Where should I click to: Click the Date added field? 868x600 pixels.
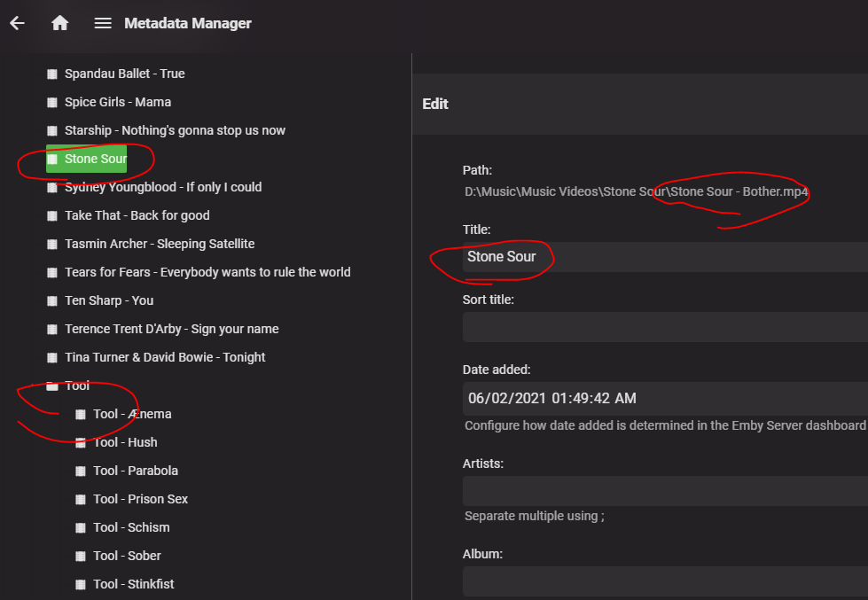pos(665,398)
